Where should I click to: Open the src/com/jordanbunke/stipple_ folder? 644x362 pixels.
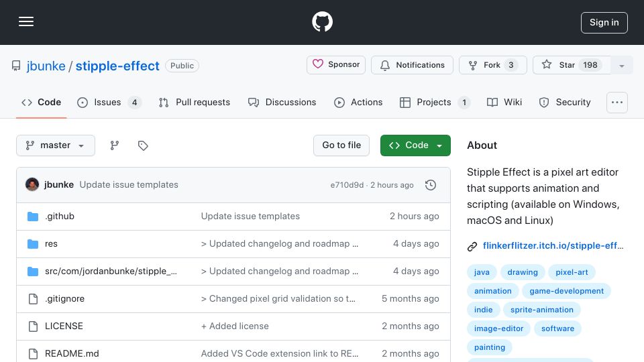(x=111, y=271)
